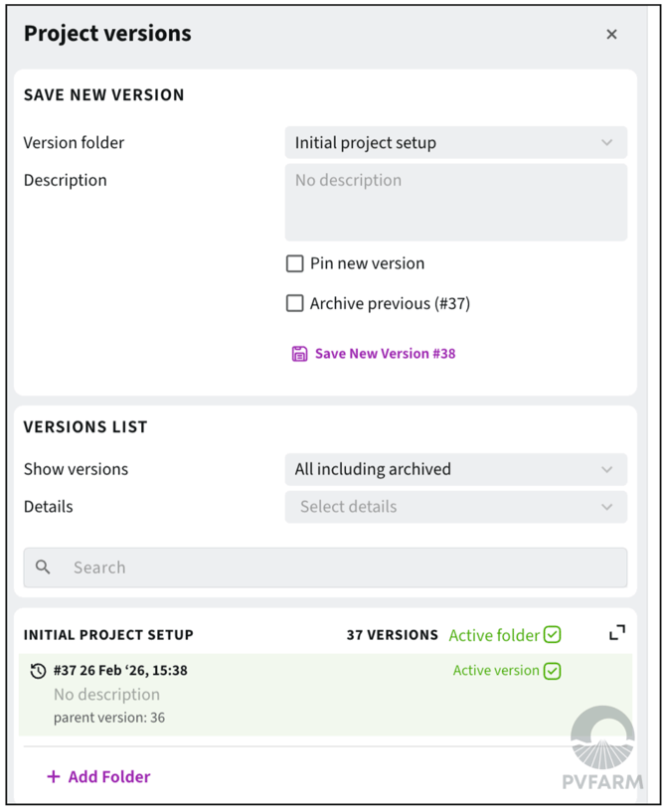Select version #37 dated 26 Feb '26

pos(120,671)
